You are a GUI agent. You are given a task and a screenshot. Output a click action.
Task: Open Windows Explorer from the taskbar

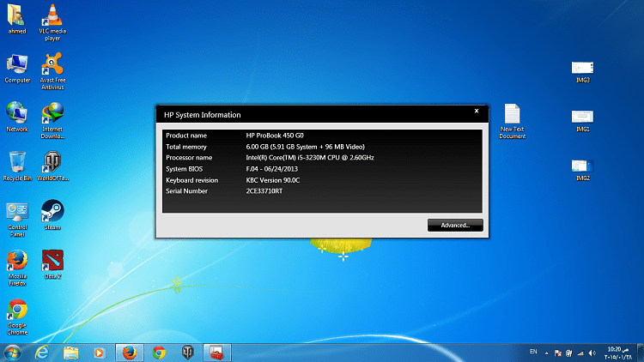coord(70,353)
